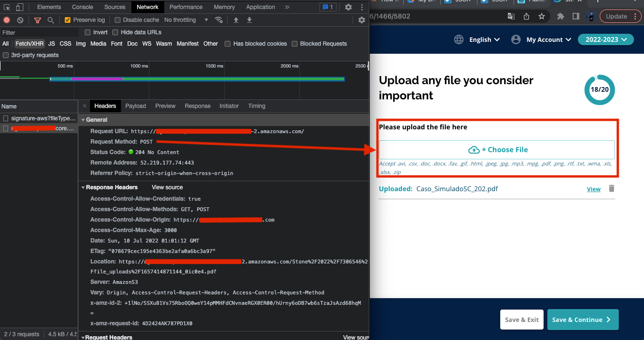The width and height of the screenshot is (644, 340).
Task: Check the Hide data URLs checkbox
Action: click(x=115, y=32)
